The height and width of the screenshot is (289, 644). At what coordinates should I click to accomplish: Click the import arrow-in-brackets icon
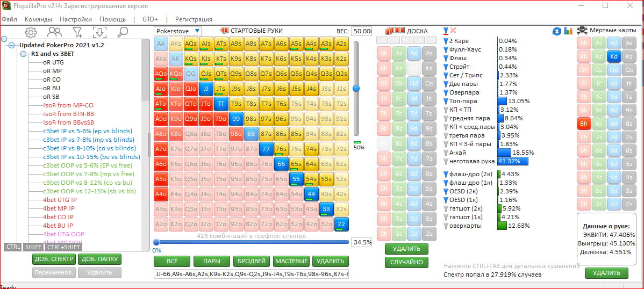[100, 32]
